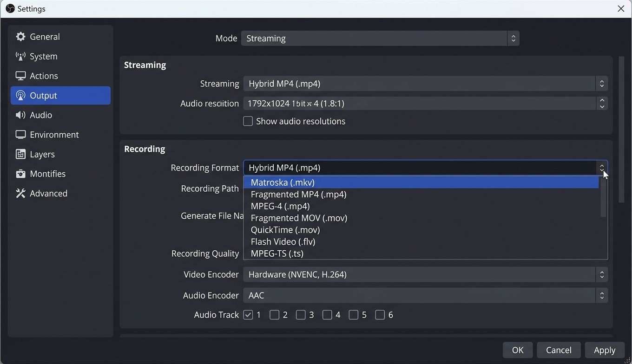The height and width of the screenshot is (364, 632).
Task: Click the Montifies camera icon
Action: click(x=20, y=174)
